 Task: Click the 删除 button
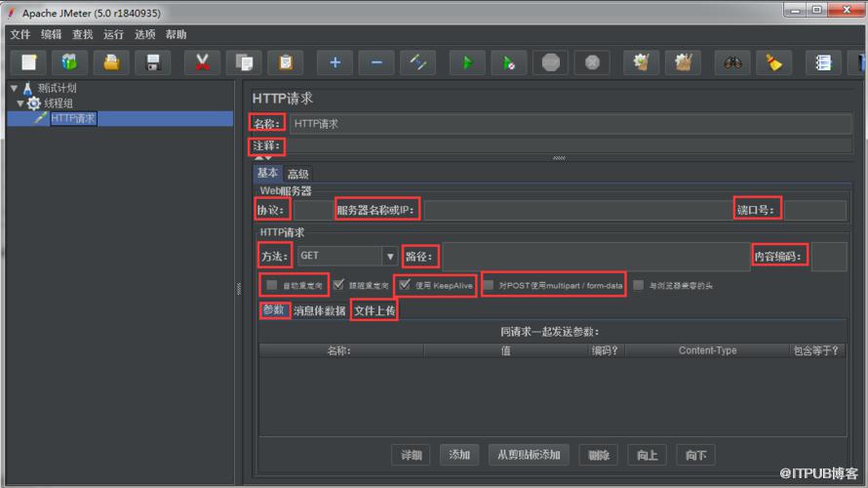(x=599, y=455)
